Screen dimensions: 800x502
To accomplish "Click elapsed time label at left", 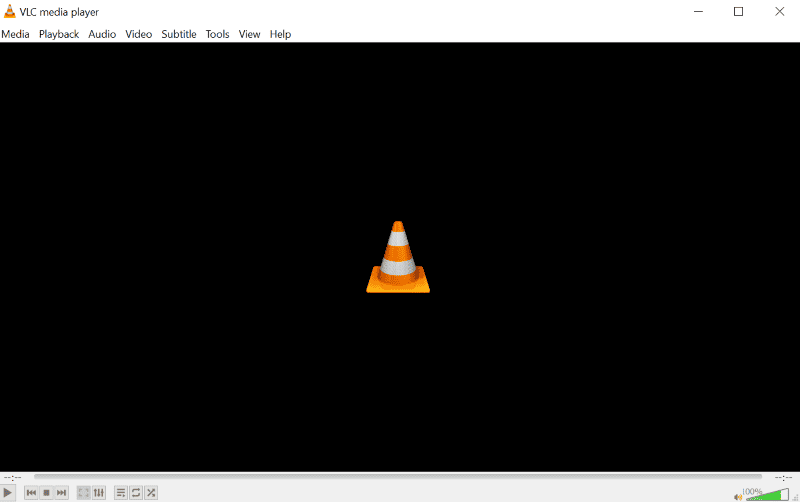I will [x=13, y=478].
